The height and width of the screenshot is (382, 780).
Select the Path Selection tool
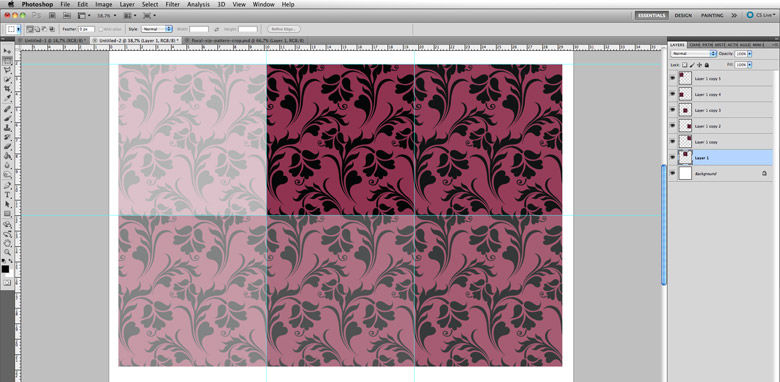pos(7,204)
